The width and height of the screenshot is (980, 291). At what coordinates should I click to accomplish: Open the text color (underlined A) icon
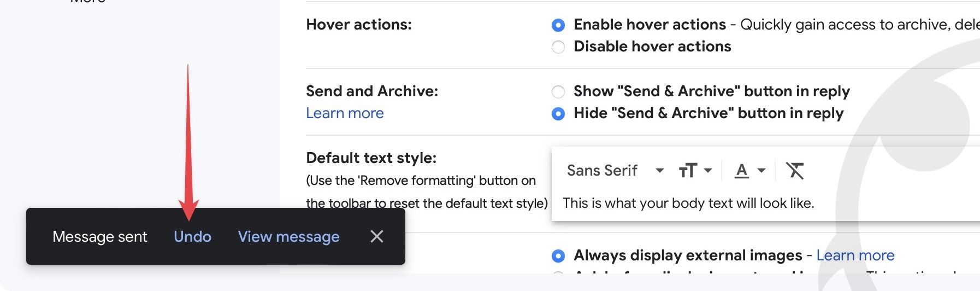[x=749, y=171]
